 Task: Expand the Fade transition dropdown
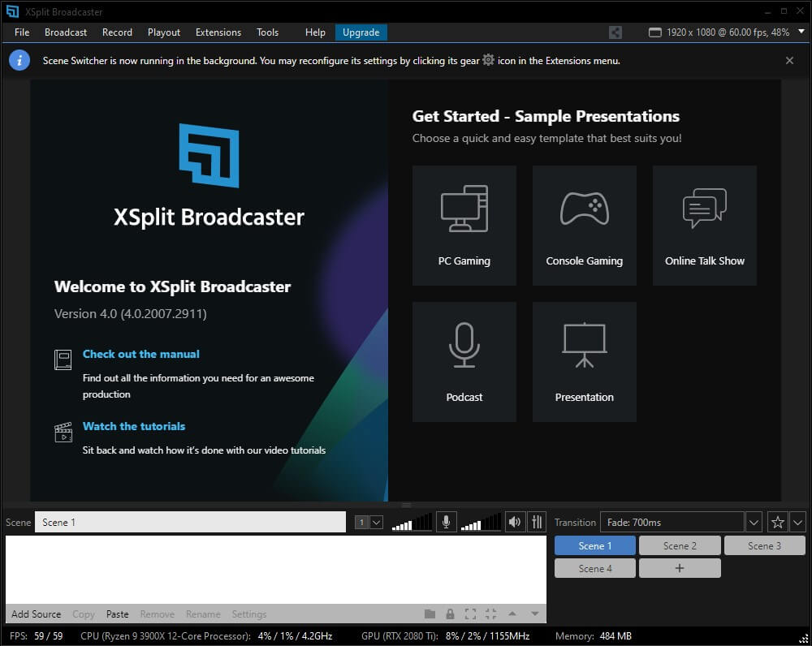click(754, 522)
